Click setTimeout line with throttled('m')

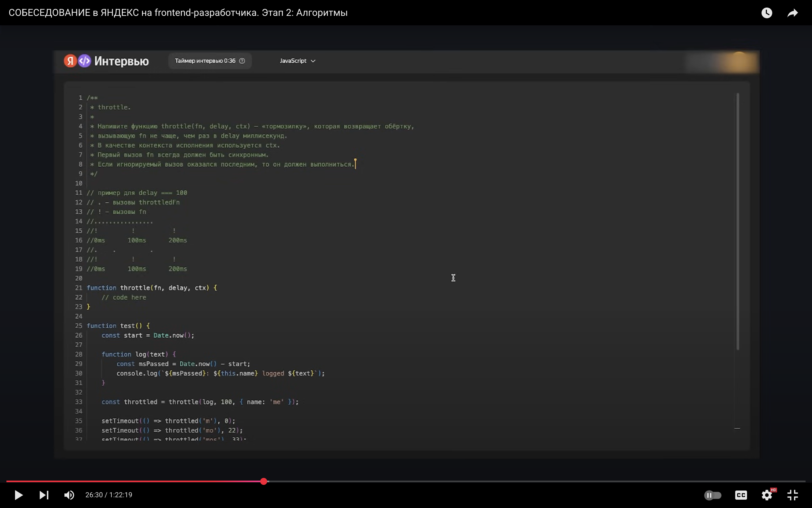(x=168, y=421)
